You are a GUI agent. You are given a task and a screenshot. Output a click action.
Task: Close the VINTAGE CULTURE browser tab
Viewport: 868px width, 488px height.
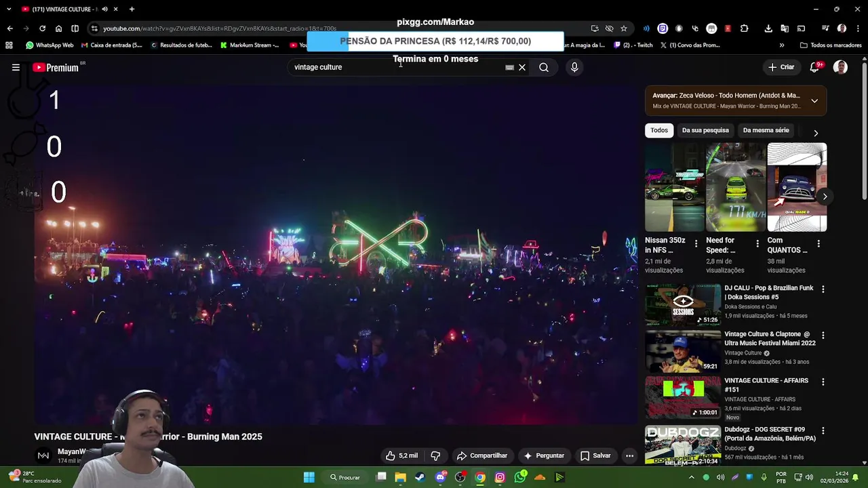click(116, 9)
